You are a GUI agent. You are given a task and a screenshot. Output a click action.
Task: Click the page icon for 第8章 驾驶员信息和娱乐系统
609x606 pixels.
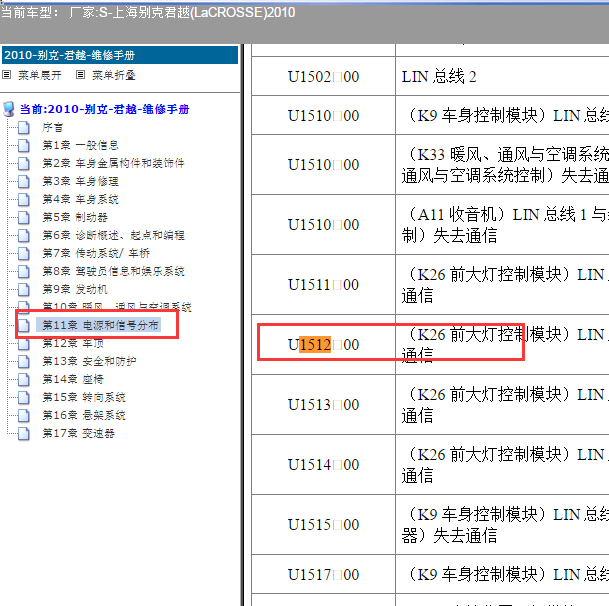pos(24,271)
